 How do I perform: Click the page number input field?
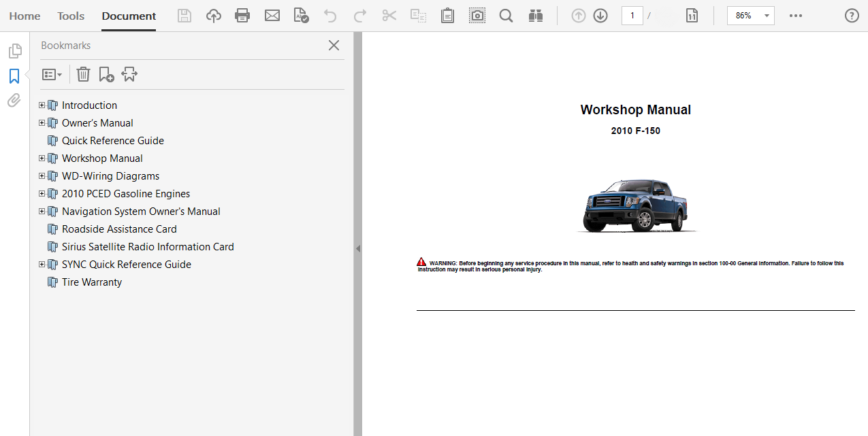632,16
